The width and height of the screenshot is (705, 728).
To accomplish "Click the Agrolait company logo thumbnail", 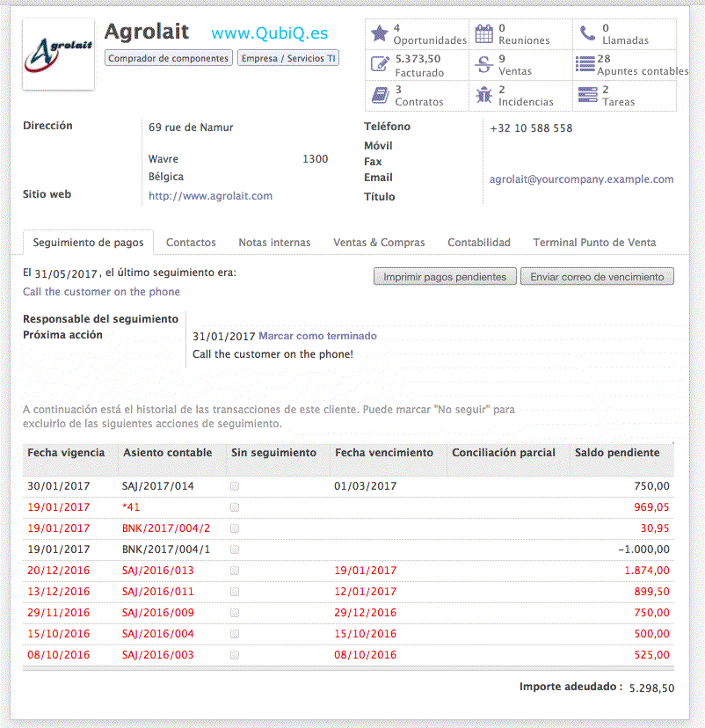I will pyautogui.click(x=58, y=55).
